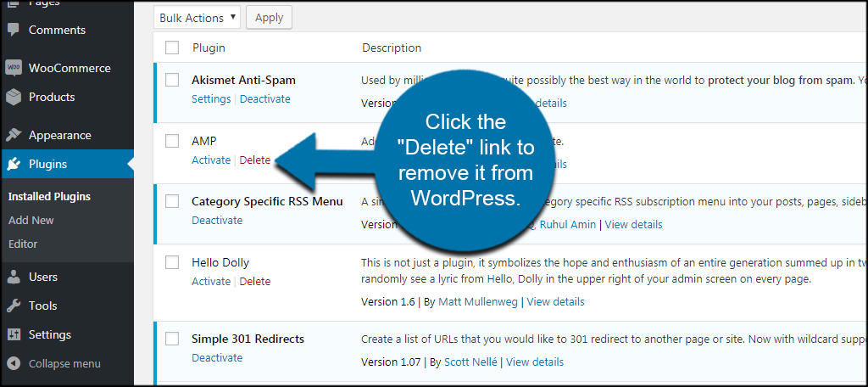Click the Plugins plug icon

[14, 164]
